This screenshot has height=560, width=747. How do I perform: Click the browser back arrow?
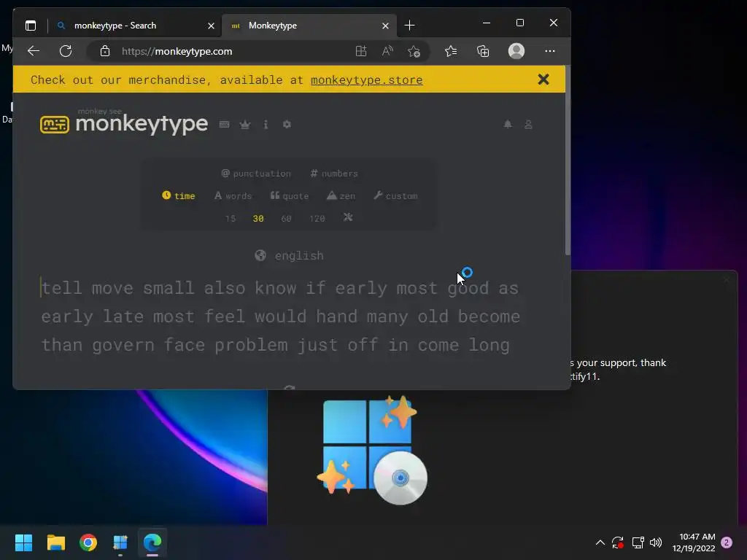coord(34,51)
